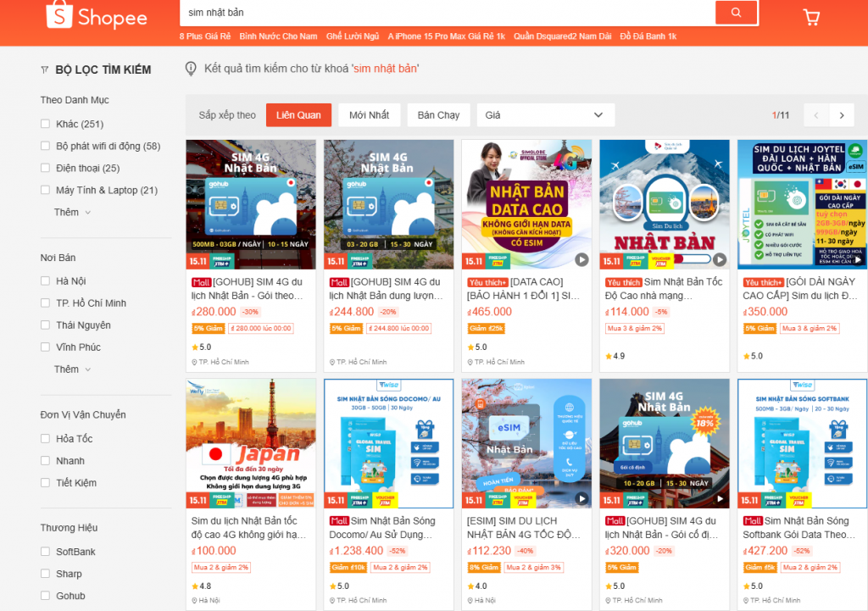The height and width of the screenshot is (611, 868).
Task: Check the TP. Hồ Chí Minh checkbox
Action: (x=46, y=303)
